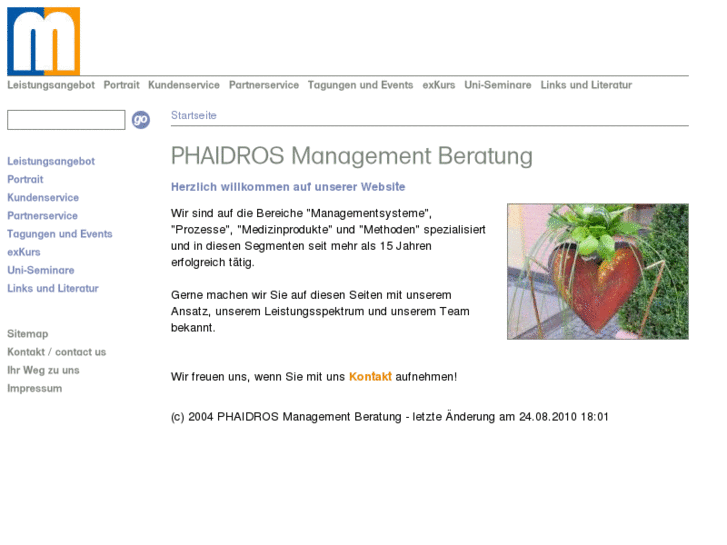Click the '(c) 2004 PHAIDROS Management Beratung' footer text
This screenshot has width=727, height=545.
click(389, 417)
